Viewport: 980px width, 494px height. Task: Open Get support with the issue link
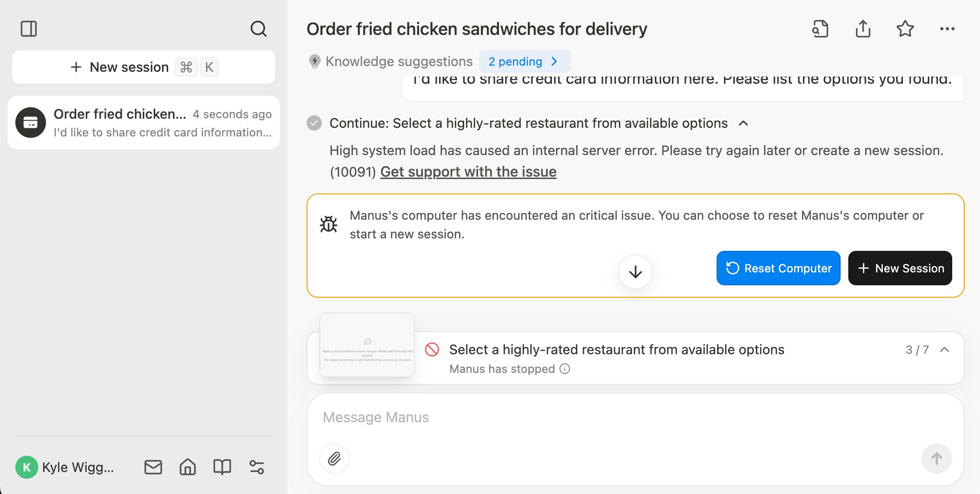(468, 172)
